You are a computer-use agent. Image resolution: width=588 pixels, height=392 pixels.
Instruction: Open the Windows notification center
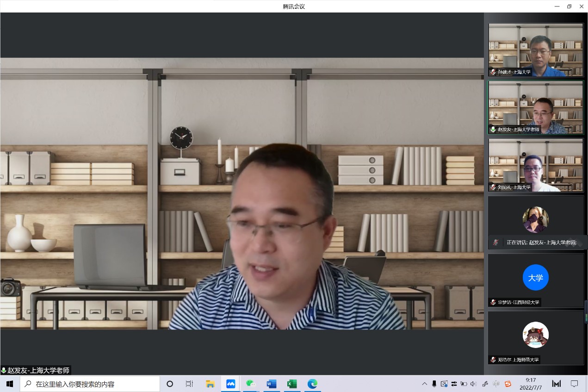(x=574, y=384)
